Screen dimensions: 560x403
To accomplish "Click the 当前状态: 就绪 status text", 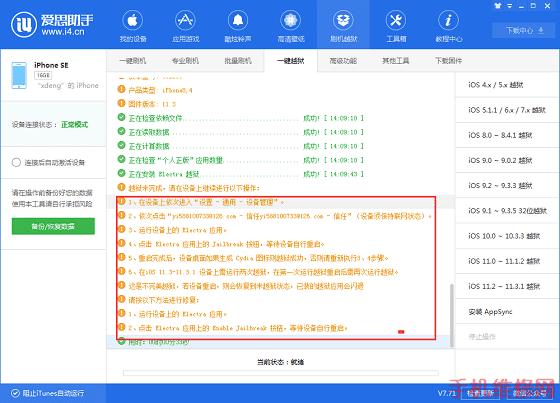I will click(280, 362).
